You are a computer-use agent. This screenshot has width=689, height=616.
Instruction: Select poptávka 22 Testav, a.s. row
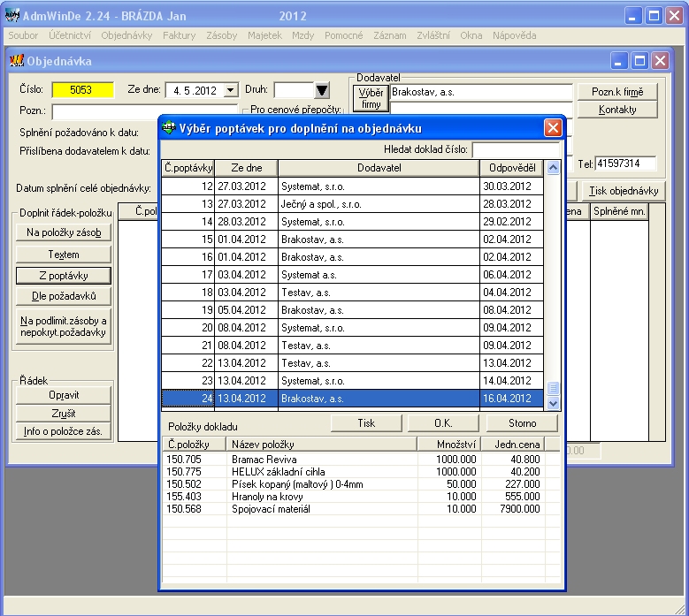(352, 363)
